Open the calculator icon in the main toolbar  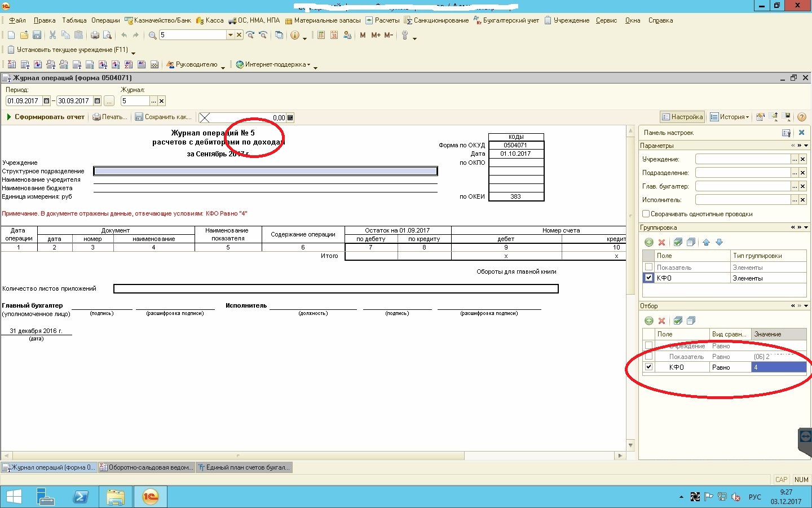pos(321,35)
